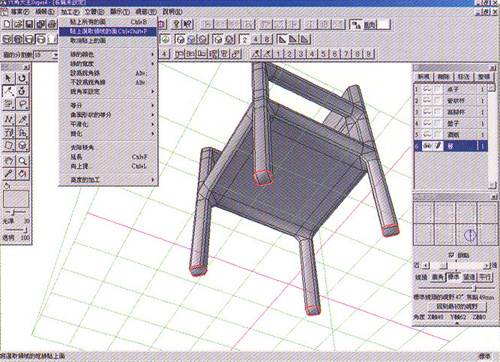Expand the 簡化 submenu entry
Viewport: 500px width, 362px height.
click(x=107, y=133)
